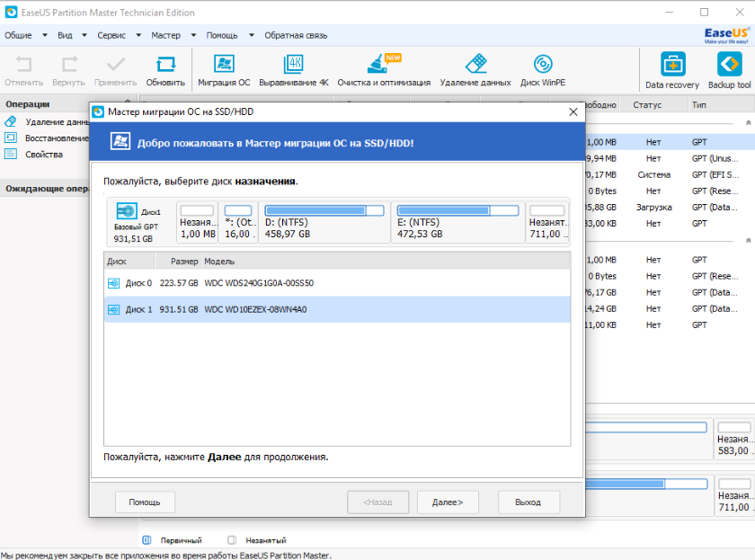Click the Незаня.. 1,00 MB partition block
Image resolution: width=755 pixels, height=560 pixels.
[198, 222]
